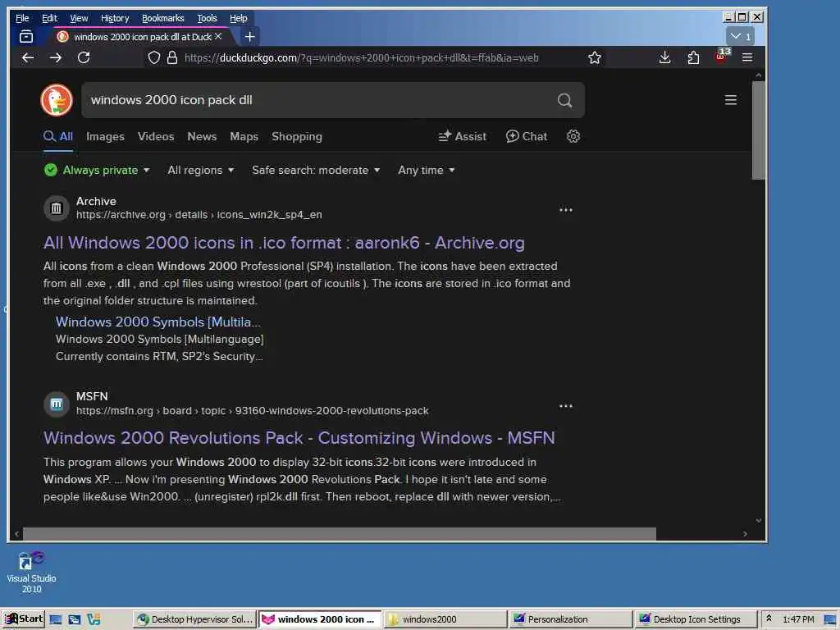Open the History menu
Viewport: 840px width, 630px height.
pos(115,18)
